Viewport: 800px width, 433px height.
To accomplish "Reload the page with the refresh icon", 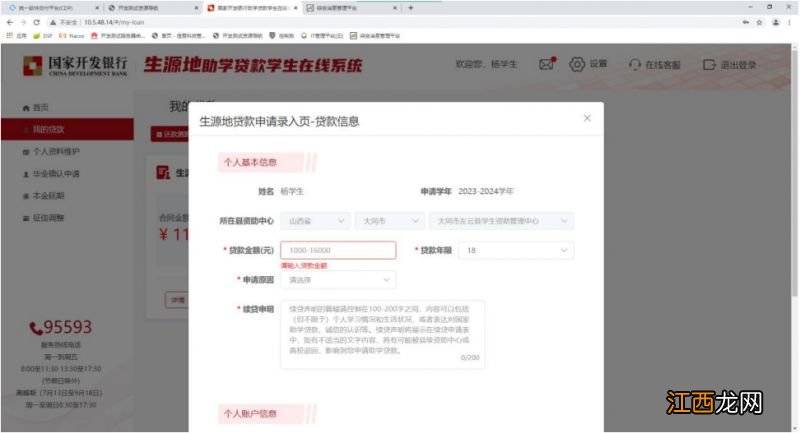I will [36, 22].
